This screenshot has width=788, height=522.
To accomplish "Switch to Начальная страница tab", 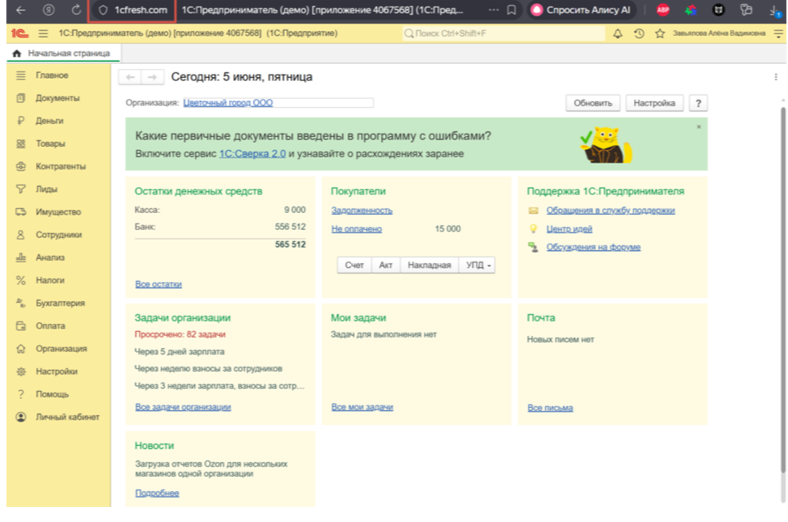I will click(x=63, y=53).
